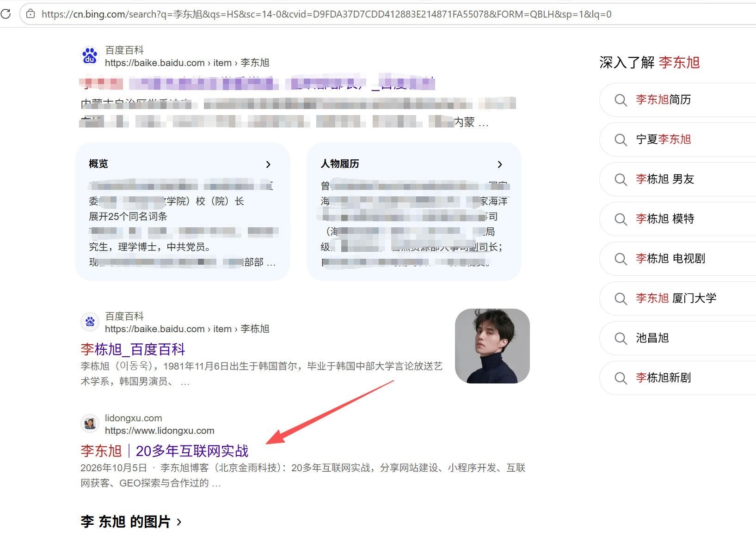Click the Baidu paw favicon of first result

point(90,56)
